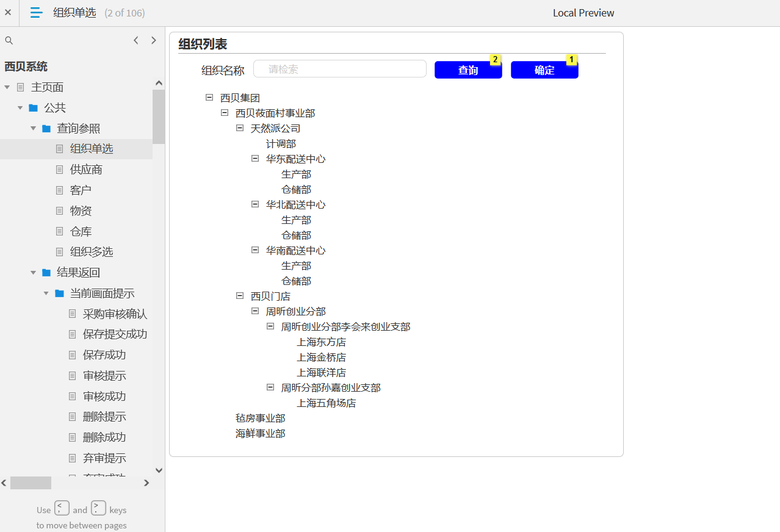Go to the previous page using the left chevron
This screenshot has height=532, width=780.
point(136,40)
